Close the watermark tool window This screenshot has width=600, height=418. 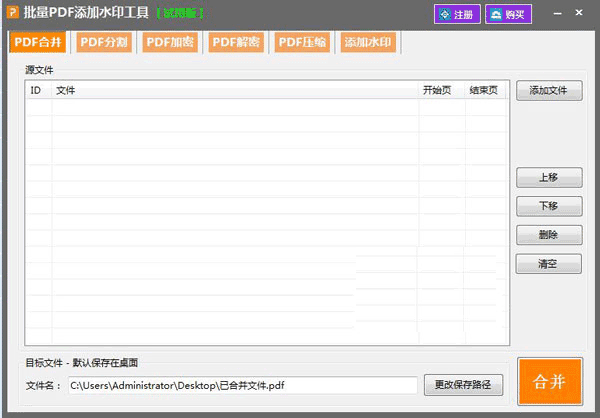579,13
